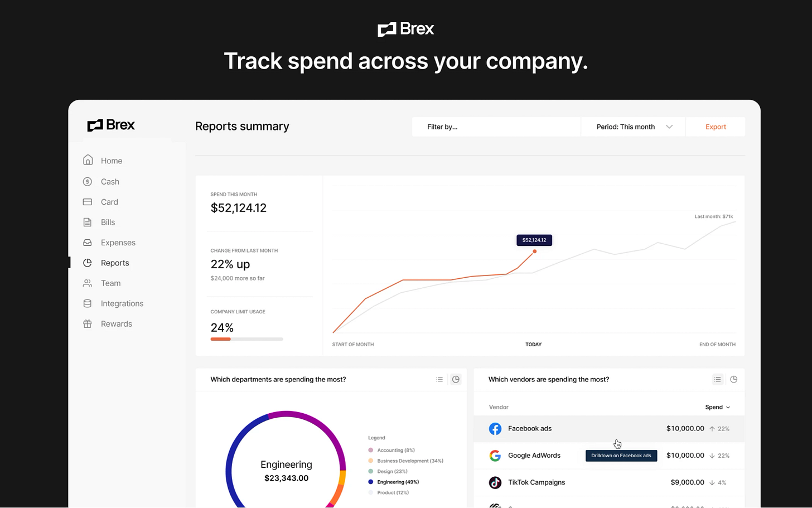
Task: Open the Home icon in the sidebar
Action: coord(88,161)
